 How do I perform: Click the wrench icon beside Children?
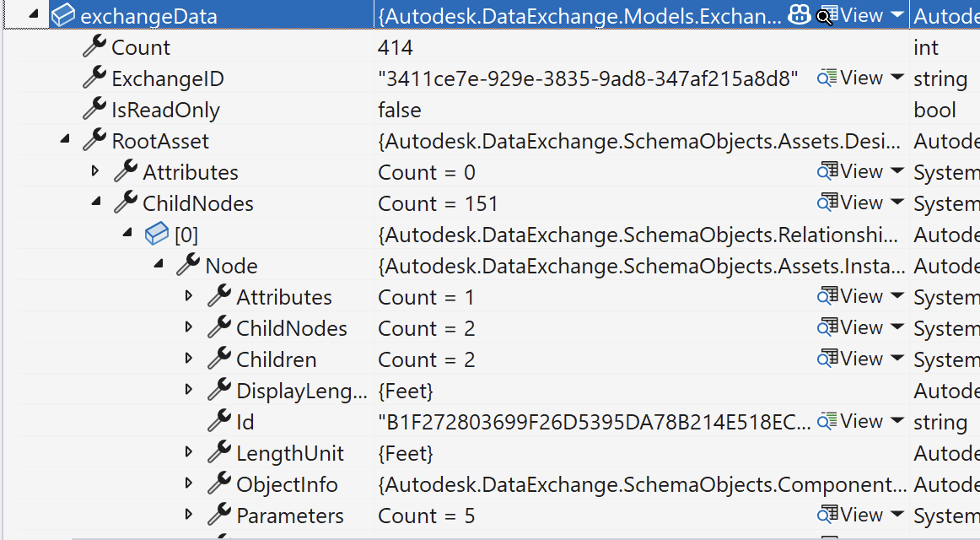point(219,358)
